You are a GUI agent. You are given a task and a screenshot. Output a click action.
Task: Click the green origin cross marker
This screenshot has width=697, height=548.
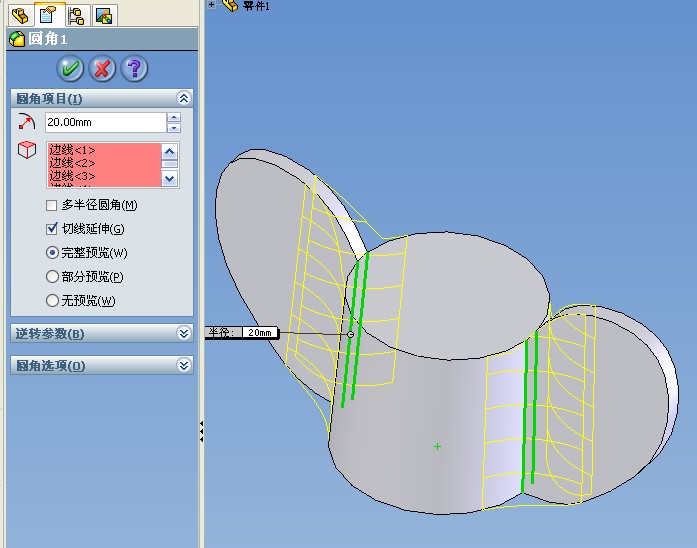(437, 446)
